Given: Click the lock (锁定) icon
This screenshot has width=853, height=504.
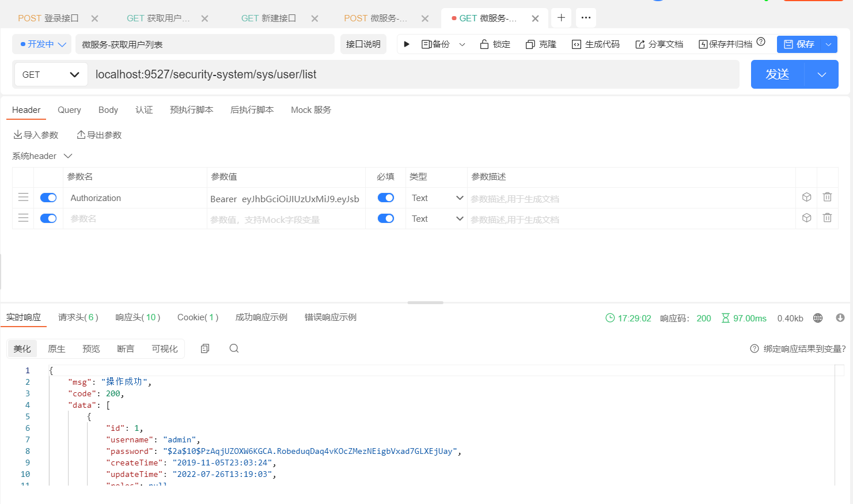Looking at the screenshot, I should (x=484, y=44).
